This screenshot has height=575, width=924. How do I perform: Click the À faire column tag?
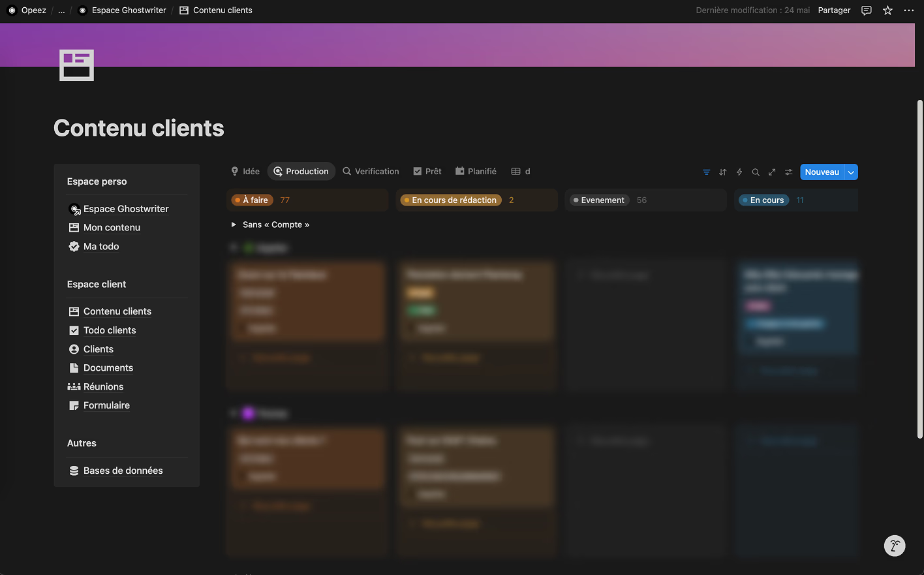252,200
